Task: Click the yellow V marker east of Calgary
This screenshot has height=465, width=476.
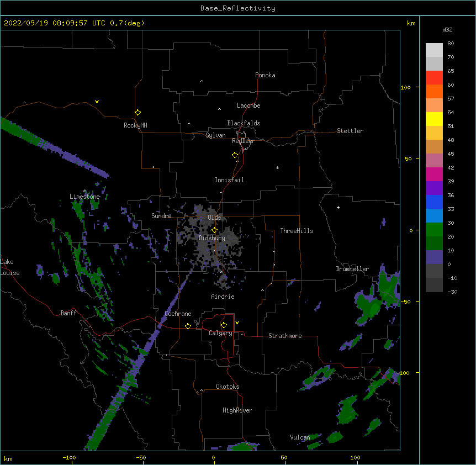Action: click(x=237, y=323)
